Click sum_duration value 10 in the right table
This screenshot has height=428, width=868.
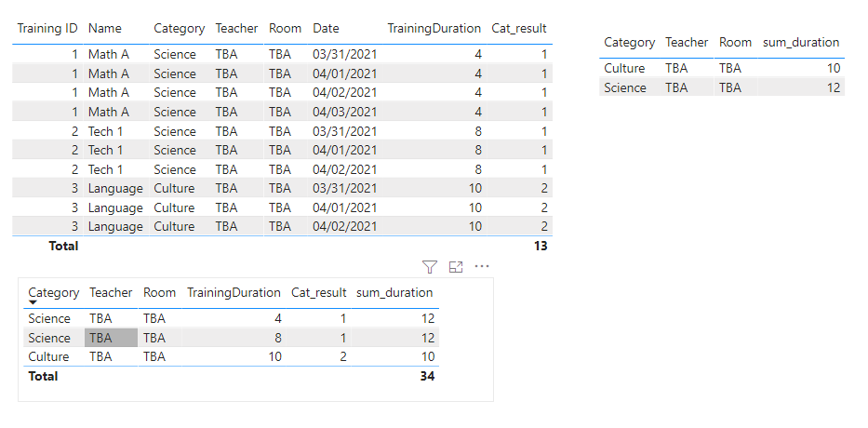[x=834, y=68]
